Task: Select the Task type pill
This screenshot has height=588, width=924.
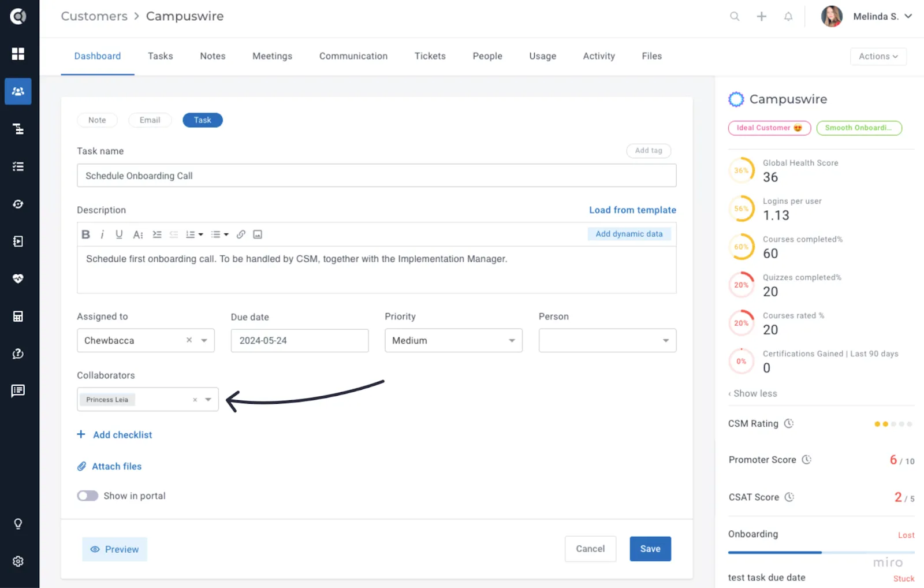Action: 203,120
